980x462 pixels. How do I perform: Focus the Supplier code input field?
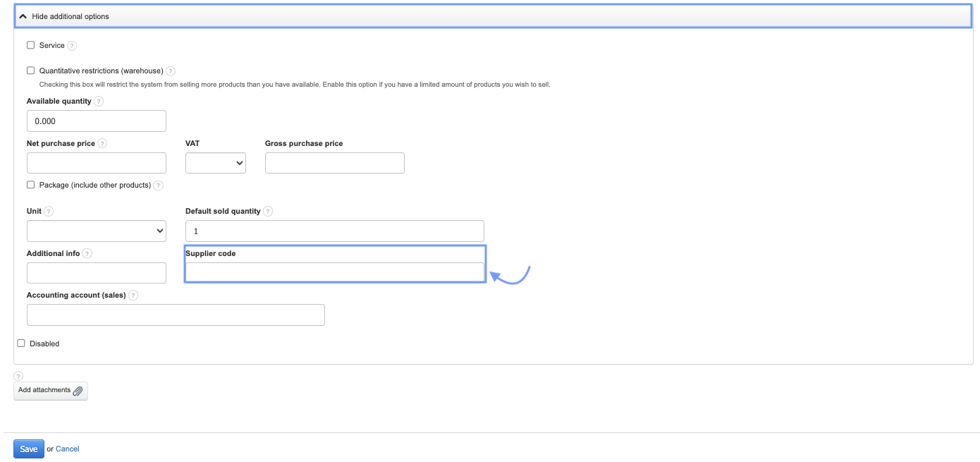[x=334, y=272]
